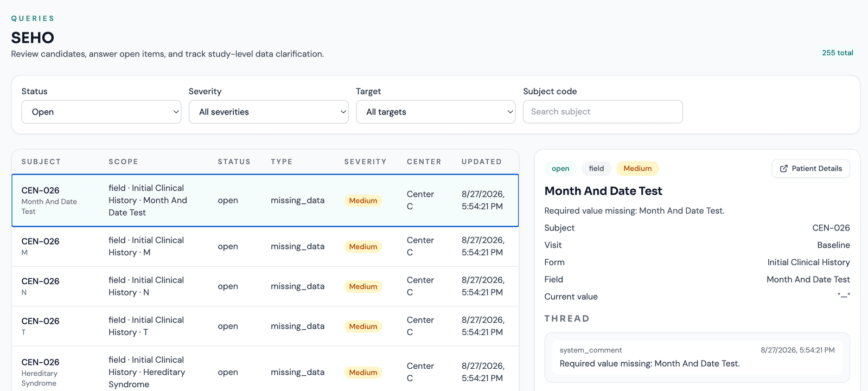The image size is (868, 391).
Task: Click the Medium badge in the History · N row
Action: (363, 287)
